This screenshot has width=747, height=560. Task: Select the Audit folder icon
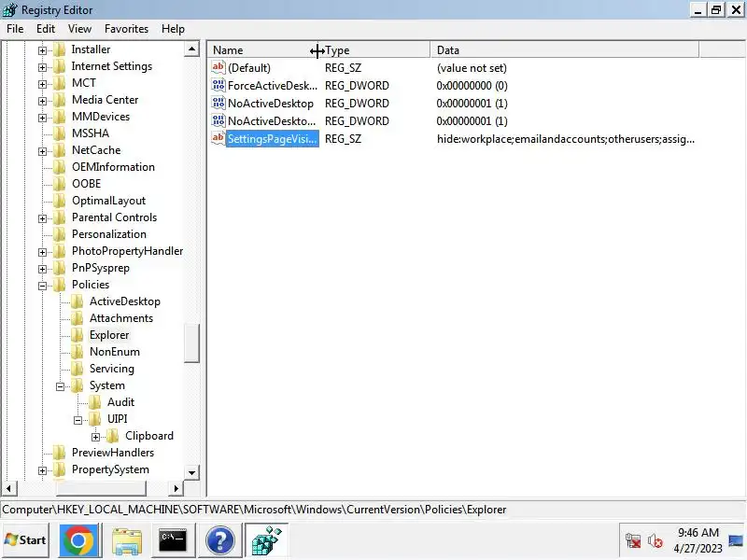pyautogui.click(x=95, y=402)
